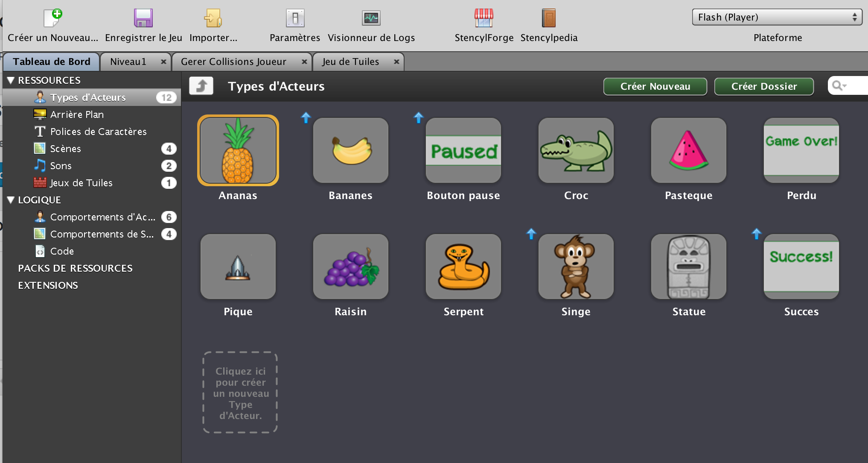Open the search magnifier at top right
This screenshot has height=463, width=868.
pos(838,85)
